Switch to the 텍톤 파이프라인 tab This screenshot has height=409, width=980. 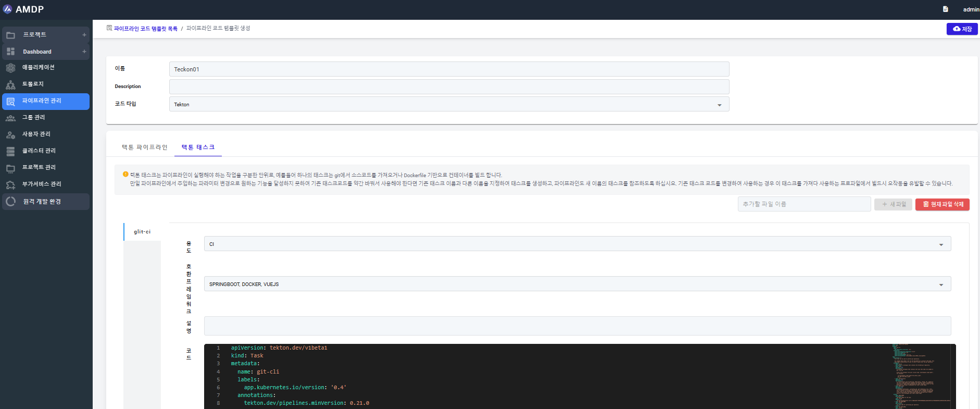point(145,147)
